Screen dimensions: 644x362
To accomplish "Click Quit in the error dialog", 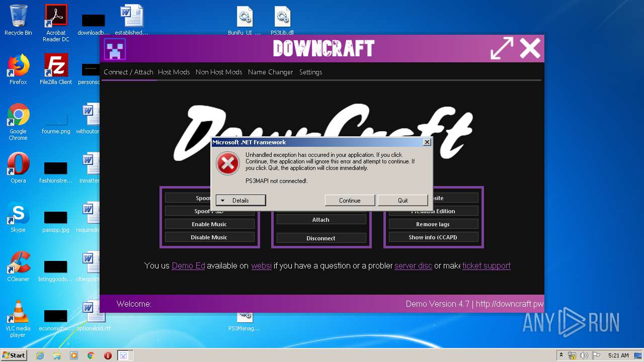I will pos(403,201).
